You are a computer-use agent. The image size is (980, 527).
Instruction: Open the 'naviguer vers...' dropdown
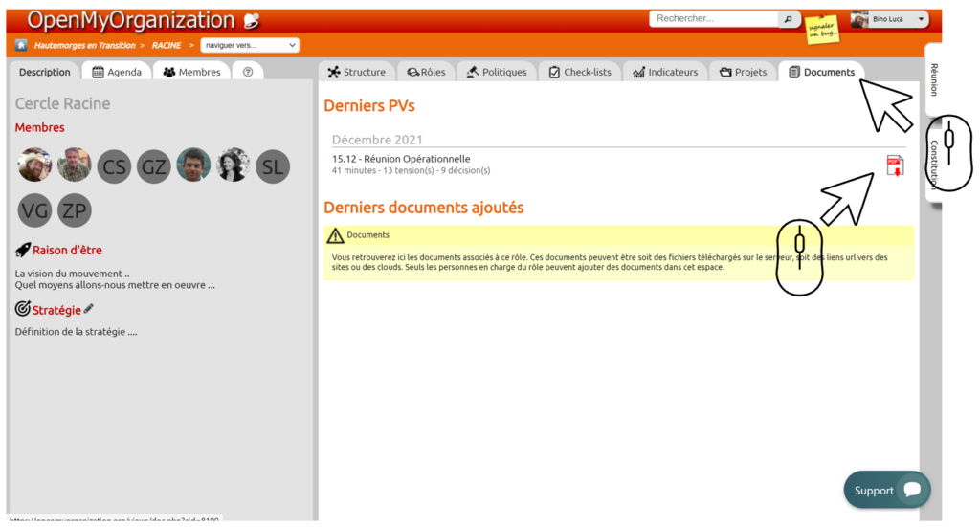[250, 45]
